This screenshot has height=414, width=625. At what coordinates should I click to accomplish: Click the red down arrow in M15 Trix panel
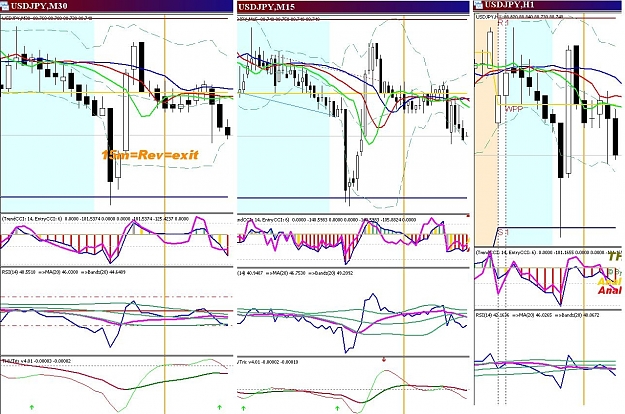384,359
